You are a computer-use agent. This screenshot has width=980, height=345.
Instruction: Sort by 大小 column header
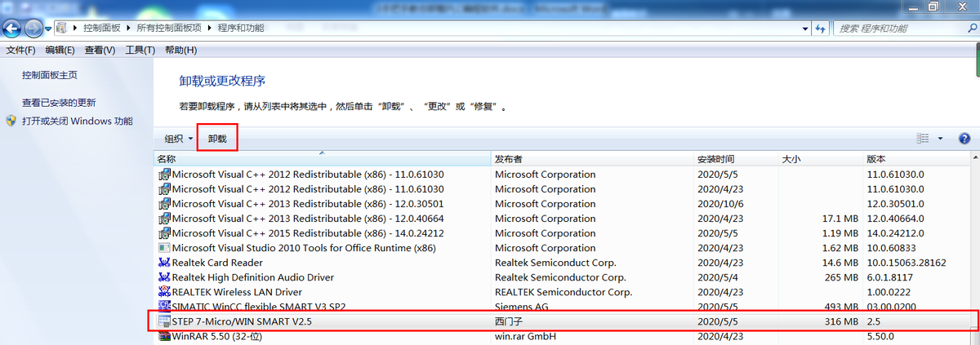[x=821, y=159]
